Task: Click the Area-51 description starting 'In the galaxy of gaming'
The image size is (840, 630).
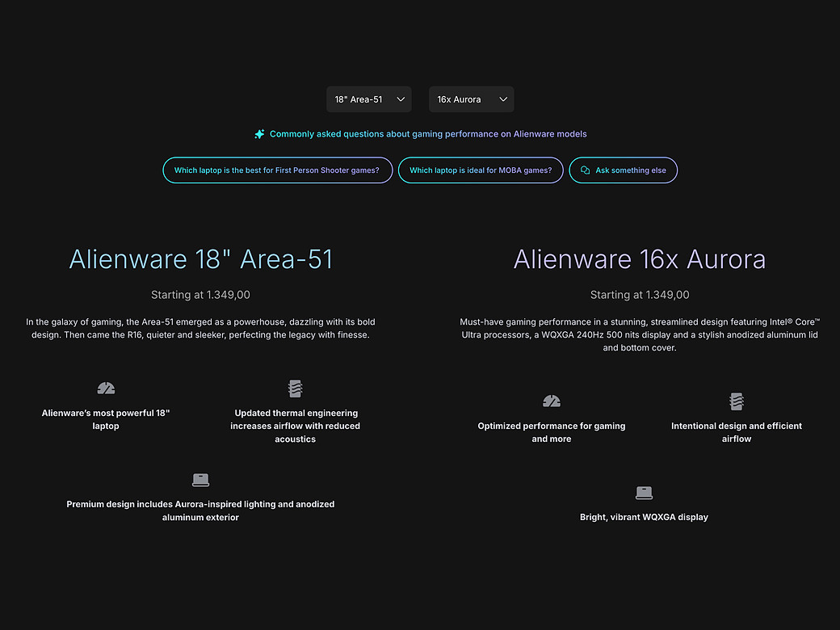Action: point(200,329)
